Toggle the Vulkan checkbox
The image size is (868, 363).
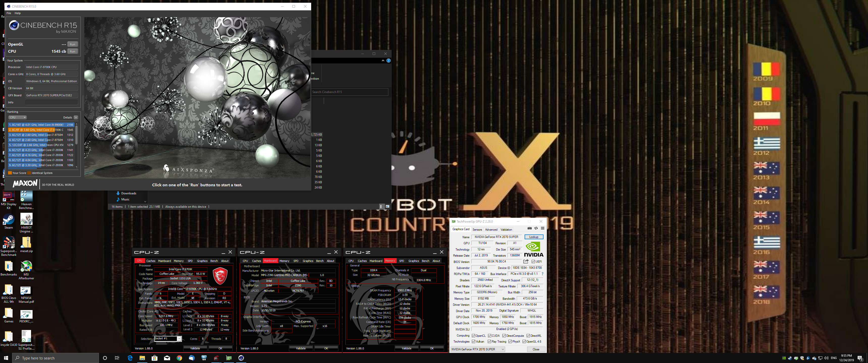tap(473, 342)
